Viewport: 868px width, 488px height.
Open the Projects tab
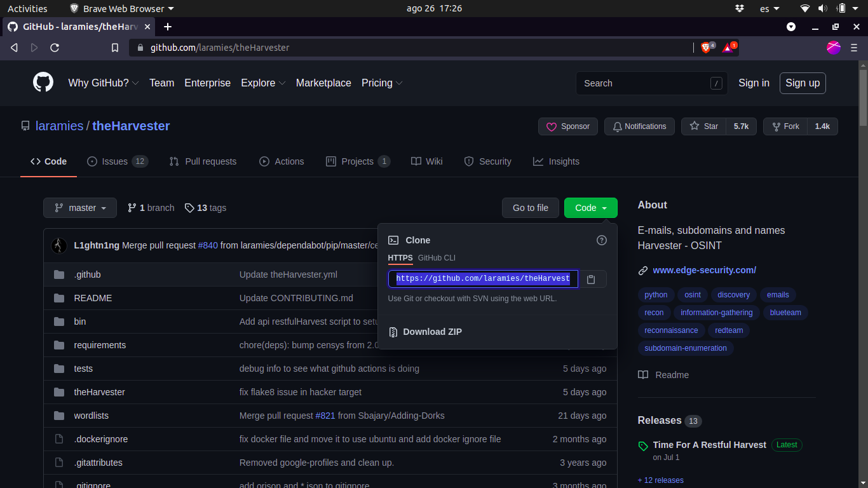358,161
